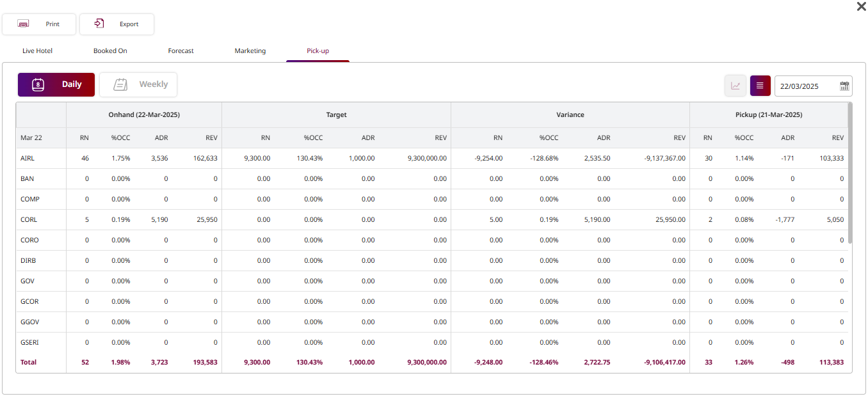Image resolution: width=868 pixels, height=401 pixels.
Task: Toggle to Daily pick-up view
Action: (56, 84)
